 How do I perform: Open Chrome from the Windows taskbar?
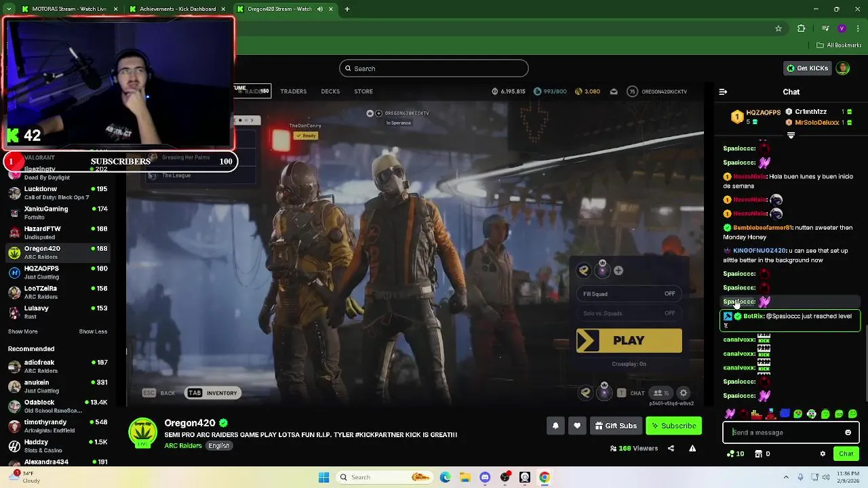point(545,477)
